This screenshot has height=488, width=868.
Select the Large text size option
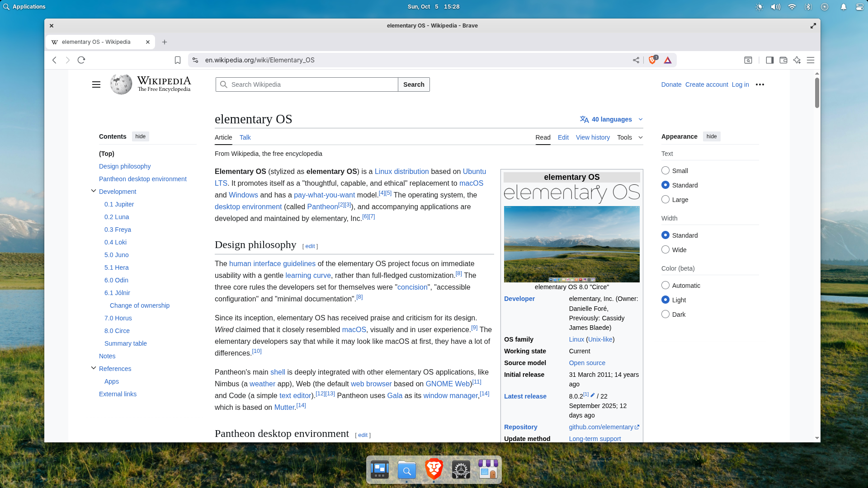click(665, 199)
